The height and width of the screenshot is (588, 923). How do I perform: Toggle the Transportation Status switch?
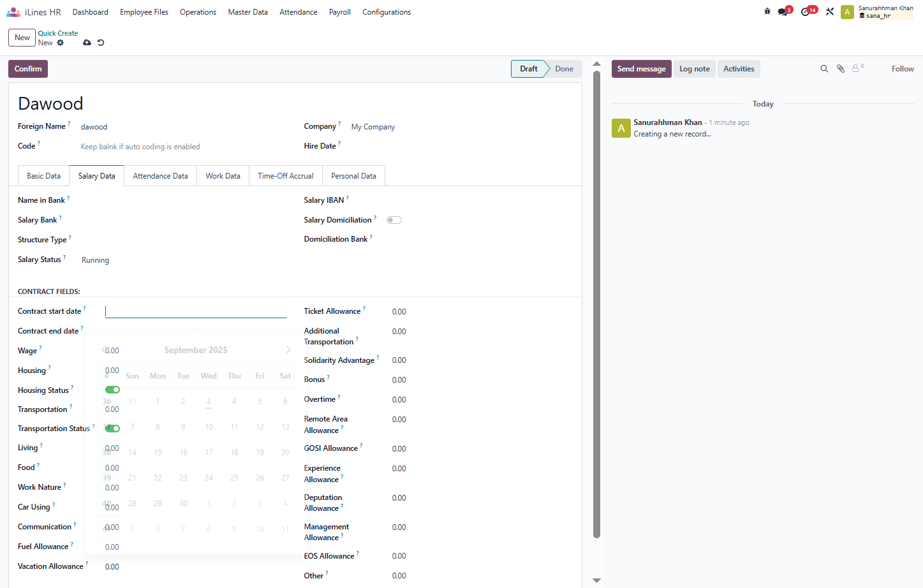click(x=112, y=429)
